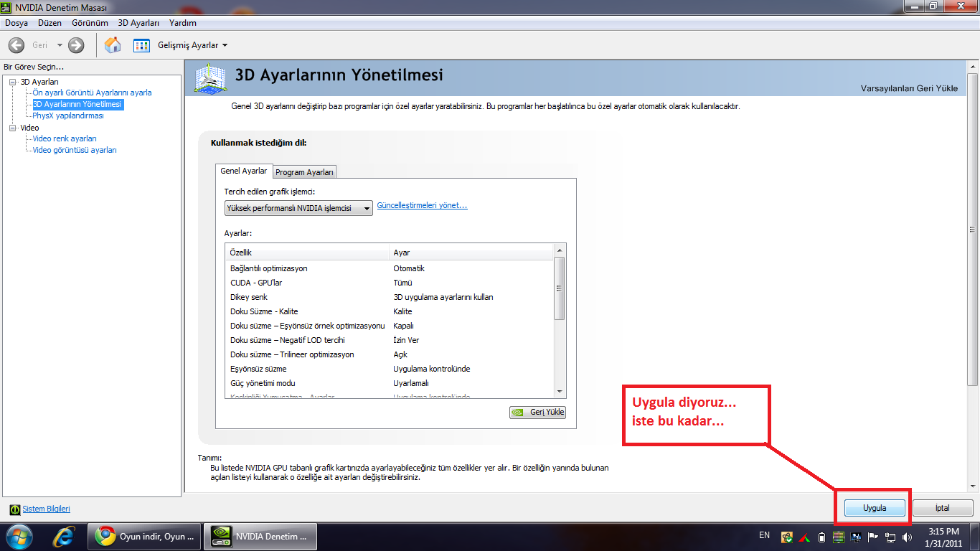This screenshot has width=980, height=551.
Task: Click the tray icon with the green checkmark
Action: [787, 537]
